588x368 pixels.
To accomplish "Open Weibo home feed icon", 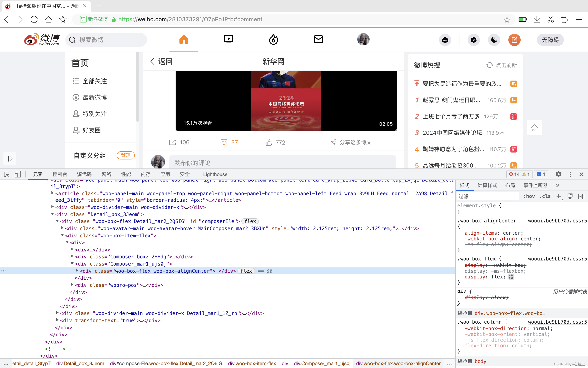I will point(184,39).
